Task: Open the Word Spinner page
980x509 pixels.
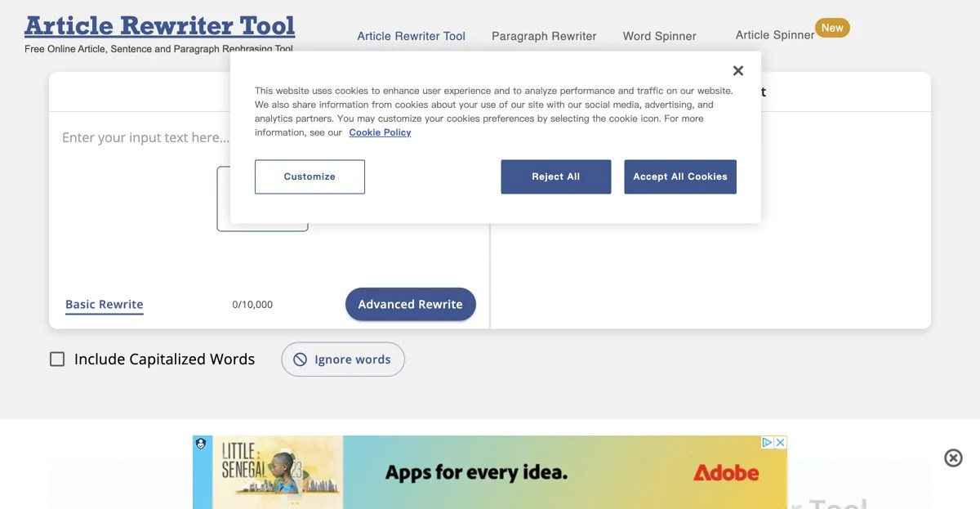Action: [x=659, y=36]
